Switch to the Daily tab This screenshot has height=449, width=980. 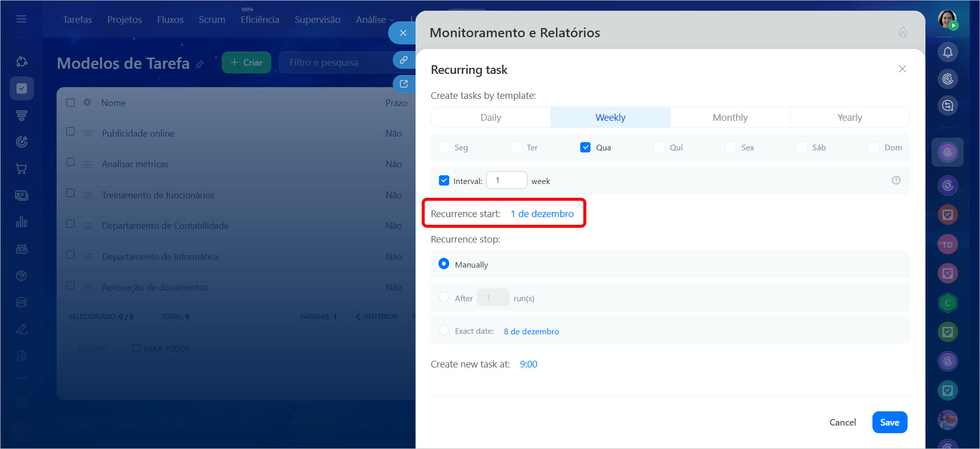(x=491, y=118)
